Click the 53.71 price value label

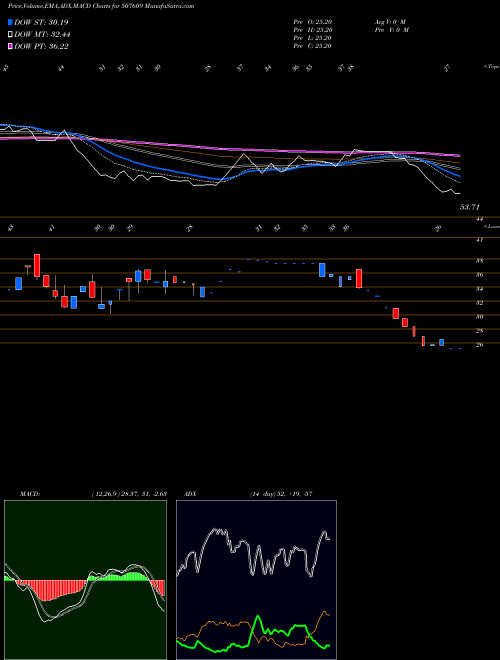tap(470, 207)
